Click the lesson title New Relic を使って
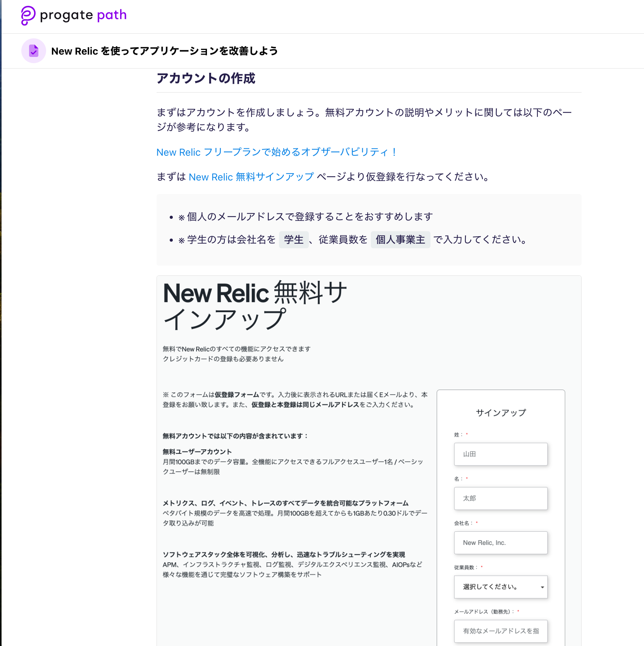The image size is (644, 646). tap(165, 51)
